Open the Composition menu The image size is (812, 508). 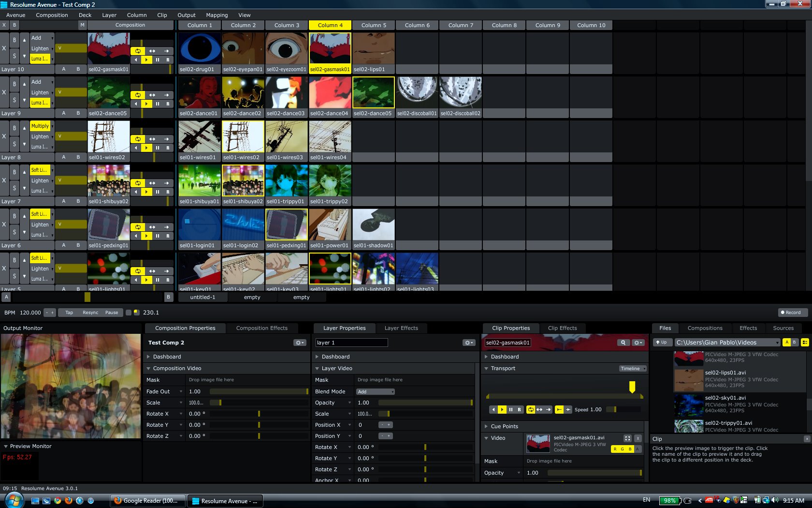52,15
